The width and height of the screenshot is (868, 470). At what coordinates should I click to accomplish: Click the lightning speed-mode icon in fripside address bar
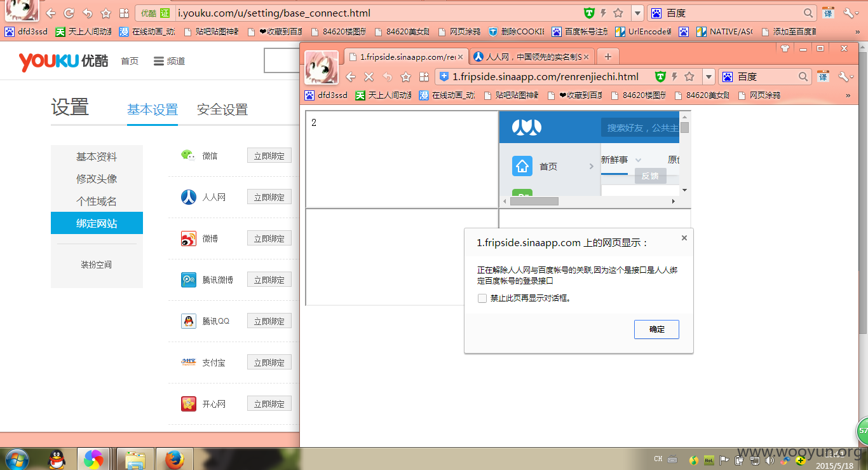675,77
